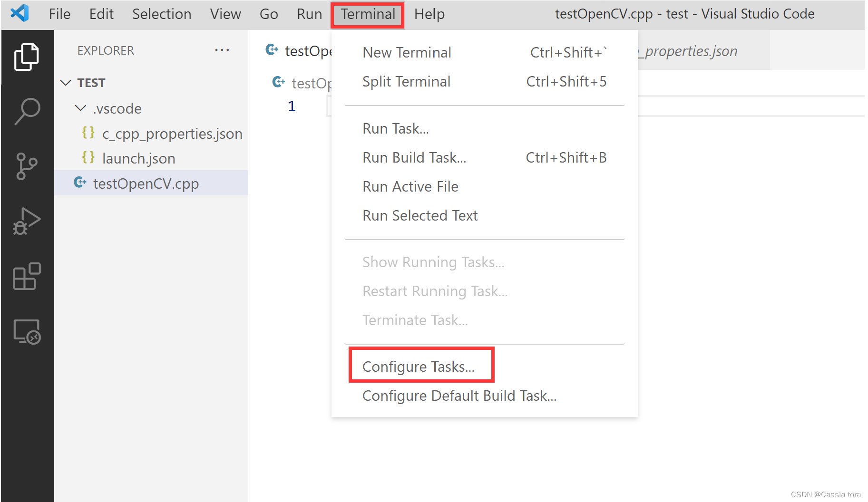Choose Configure Tasks... menu entry

[x=484, y=367]
